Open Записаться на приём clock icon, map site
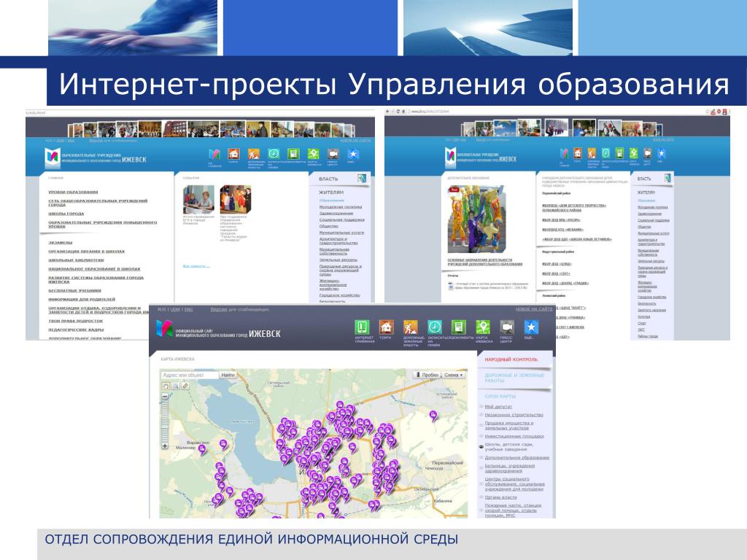The height and width of the screenshot is (560, 747). pyautogui.click(x=435, y=327)
